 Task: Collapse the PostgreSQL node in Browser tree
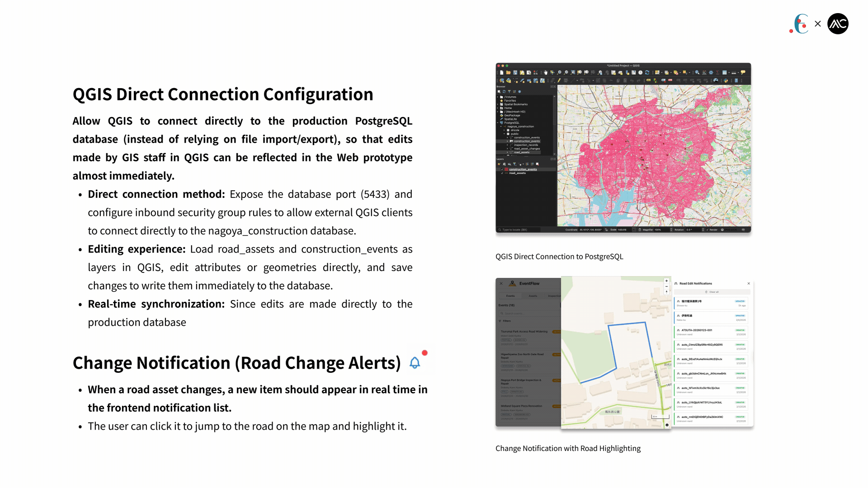point(498,123)
